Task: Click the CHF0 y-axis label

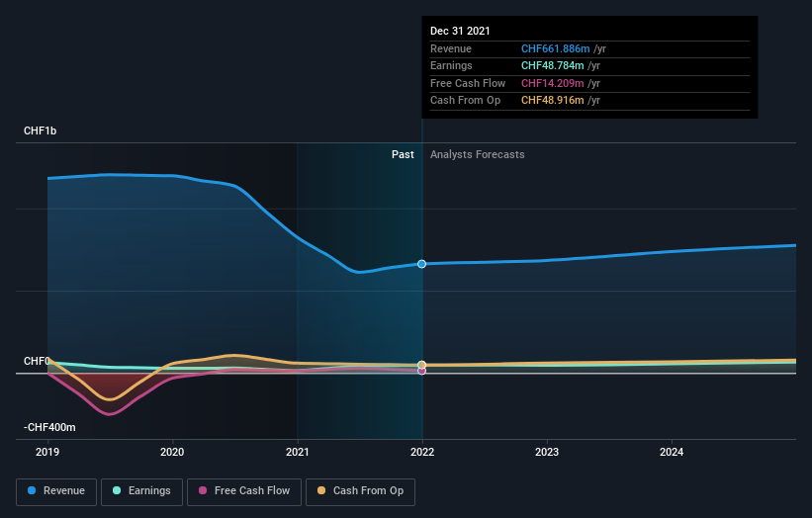Action: pos(37,361)
